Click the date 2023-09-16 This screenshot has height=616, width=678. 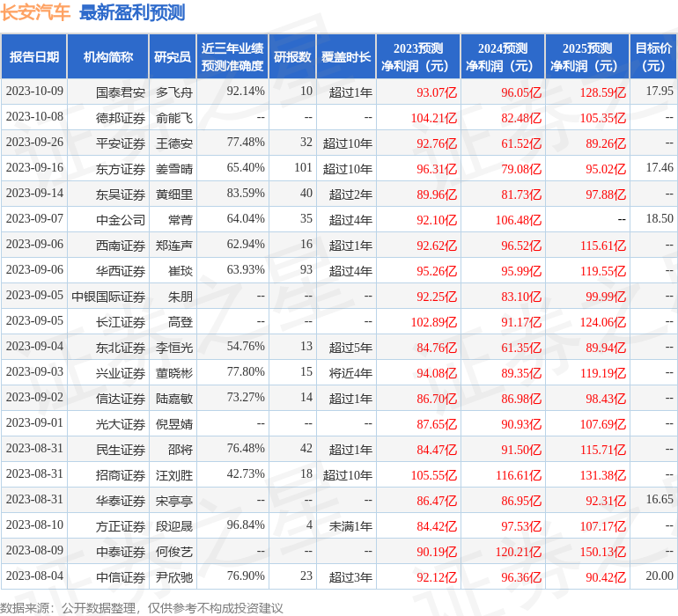(x=34, y=167)
